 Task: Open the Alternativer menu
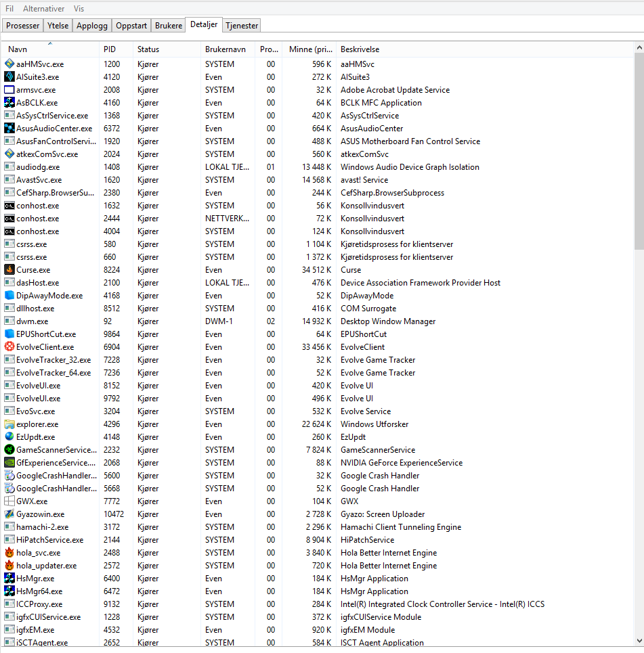[44, 8]
